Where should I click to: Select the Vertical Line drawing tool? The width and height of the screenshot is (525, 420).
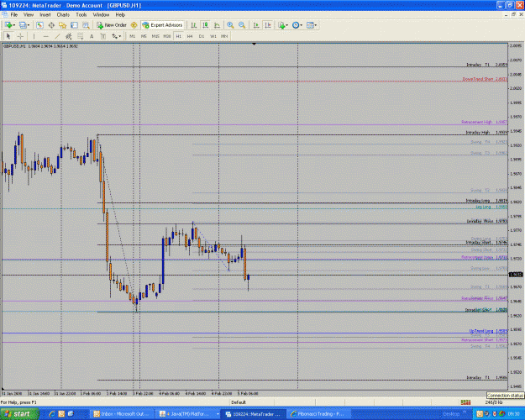point(34,36)
